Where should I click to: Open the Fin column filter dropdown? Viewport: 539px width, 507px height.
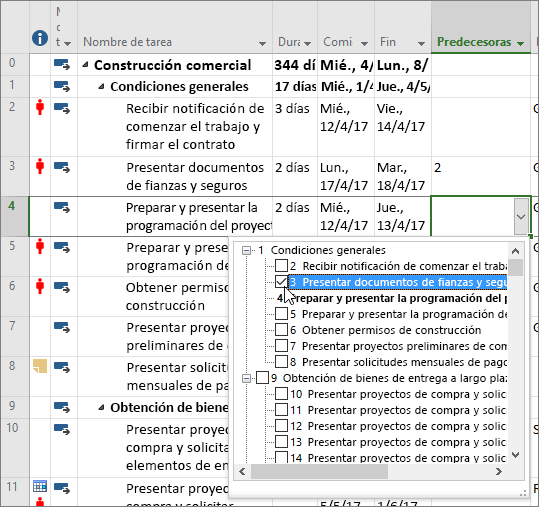tap(421, 43)
